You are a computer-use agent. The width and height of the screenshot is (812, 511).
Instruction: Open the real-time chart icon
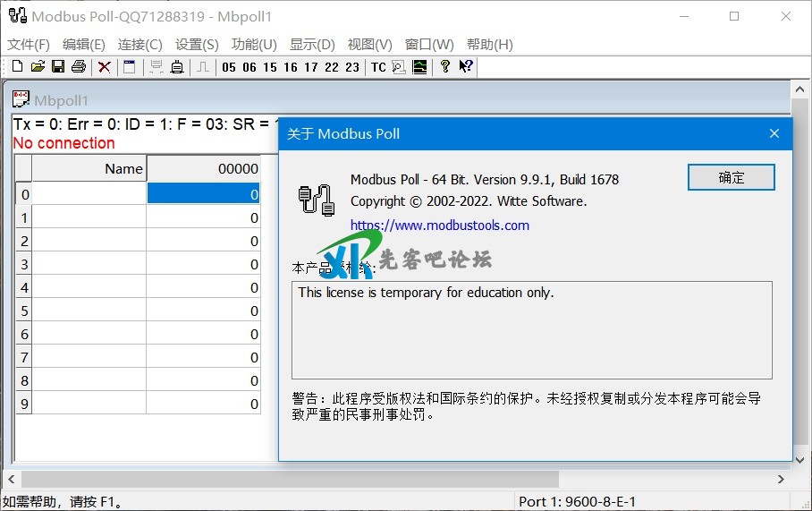pos(419,66)
